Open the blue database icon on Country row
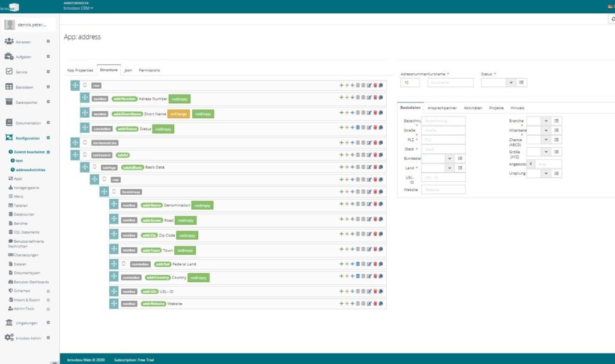Image resolution: width=615 pixels, height=364 pixels. (358, 276)
